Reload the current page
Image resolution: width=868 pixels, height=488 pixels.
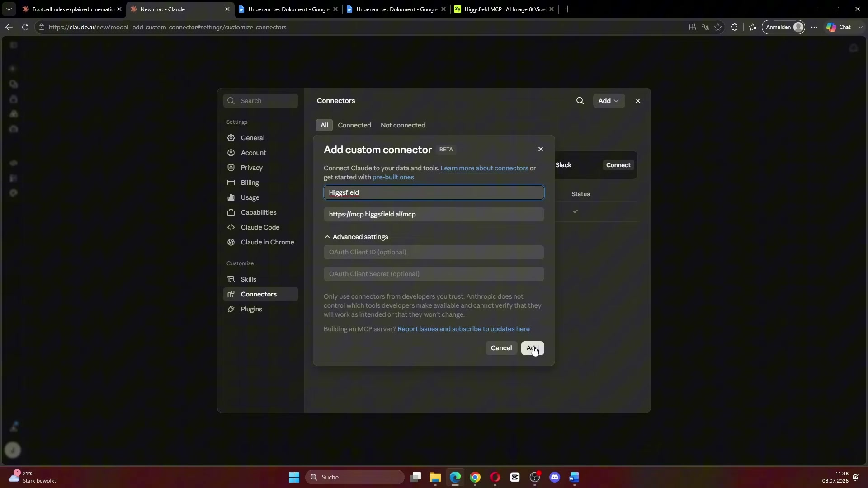click(x=25, y=27)
